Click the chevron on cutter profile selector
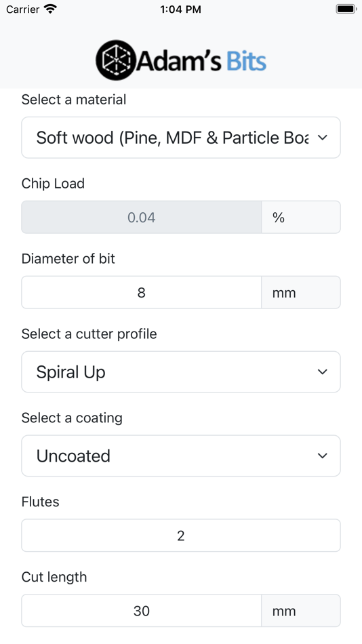 (x=323, y=371)
